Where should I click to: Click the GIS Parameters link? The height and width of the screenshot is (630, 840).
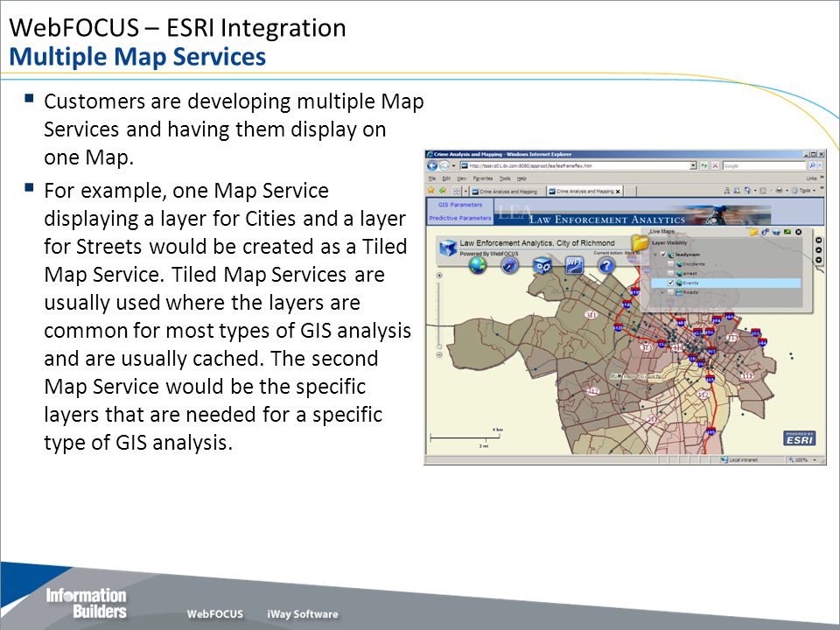[x=460, y=205]
